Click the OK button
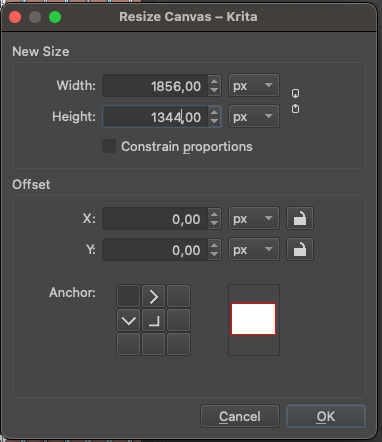The height and width of the screenshot is (442, 382). pyautogui.click(x=326, y=416)
